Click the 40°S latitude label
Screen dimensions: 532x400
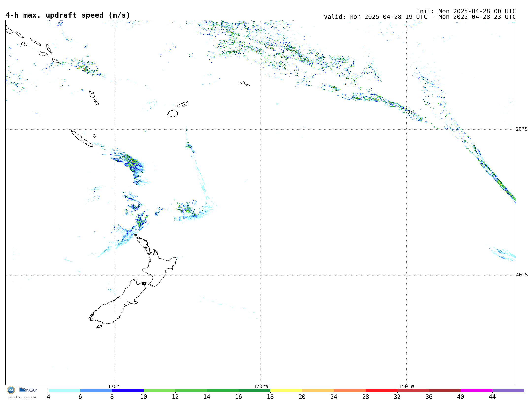(522, 275)
